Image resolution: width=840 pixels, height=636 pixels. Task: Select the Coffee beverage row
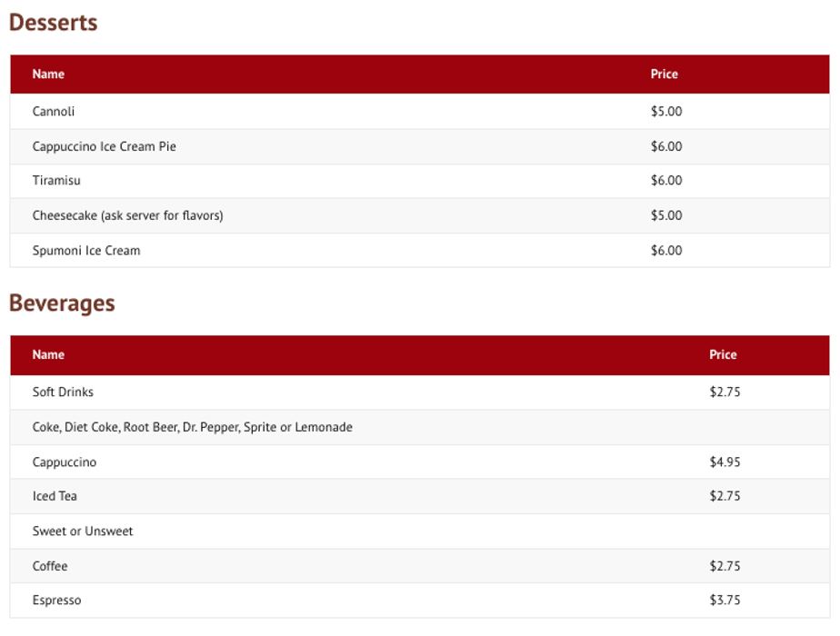[50, 566]
